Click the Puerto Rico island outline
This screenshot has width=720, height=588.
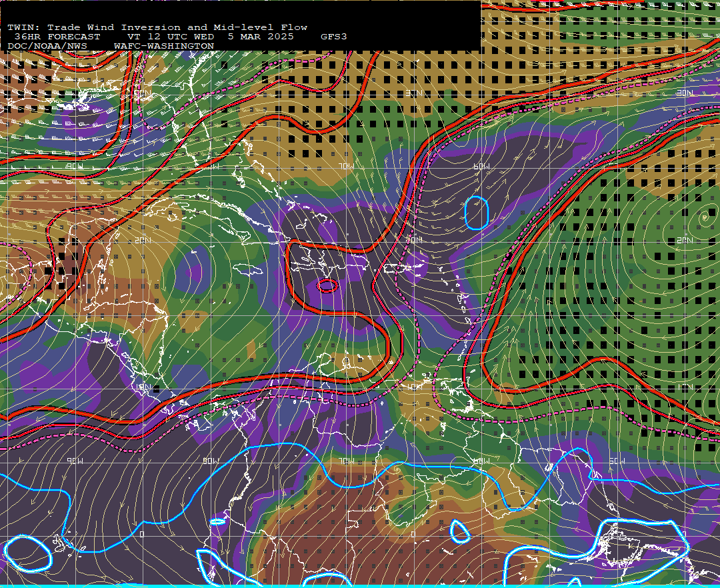(396, 269)
